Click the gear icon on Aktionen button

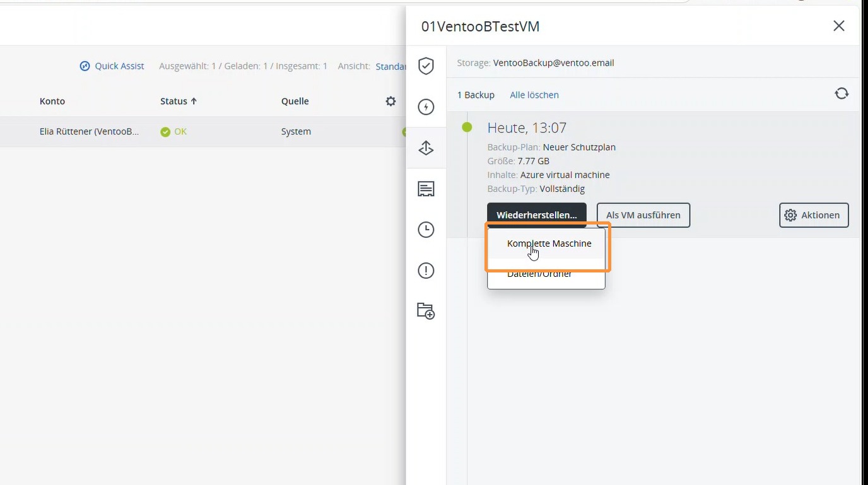(x=790, y=215)
